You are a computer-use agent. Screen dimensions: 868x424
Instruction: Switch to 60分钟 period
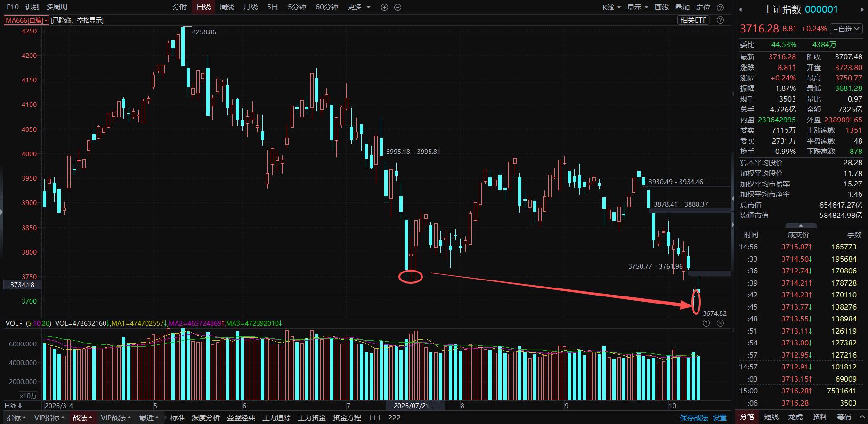point(327,7)
